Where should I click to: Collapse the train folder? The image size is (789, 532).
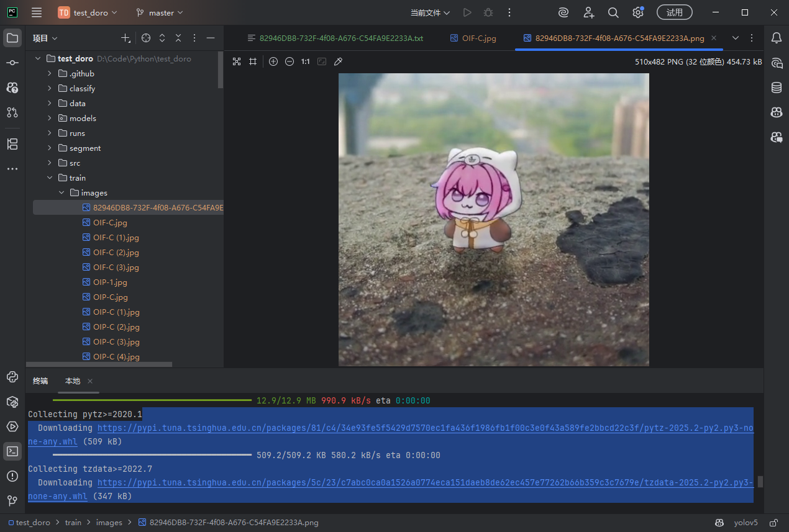point(50,178)
